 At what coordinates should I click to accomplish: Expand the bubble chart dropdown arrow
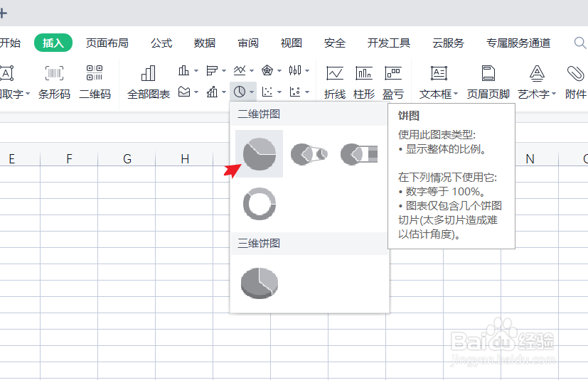coord(307,92)
